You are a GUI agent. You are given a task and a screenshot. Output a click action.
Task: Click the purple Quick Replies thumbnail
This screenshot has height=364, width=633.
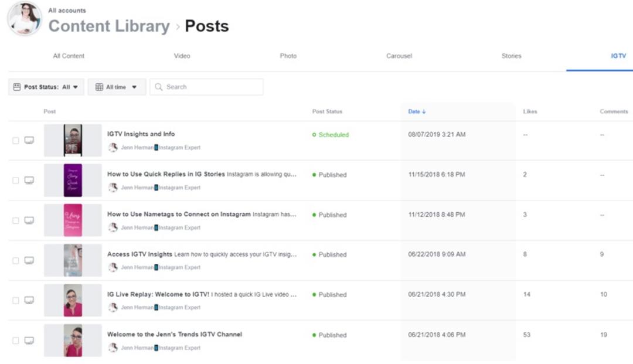tap(73, 181)
